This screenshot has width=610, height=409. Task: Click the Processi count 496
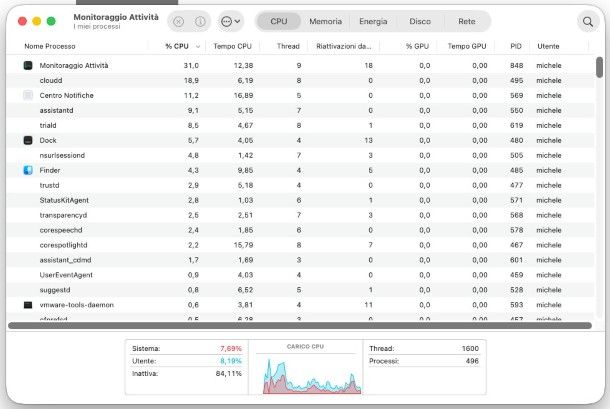click(472, 361)
